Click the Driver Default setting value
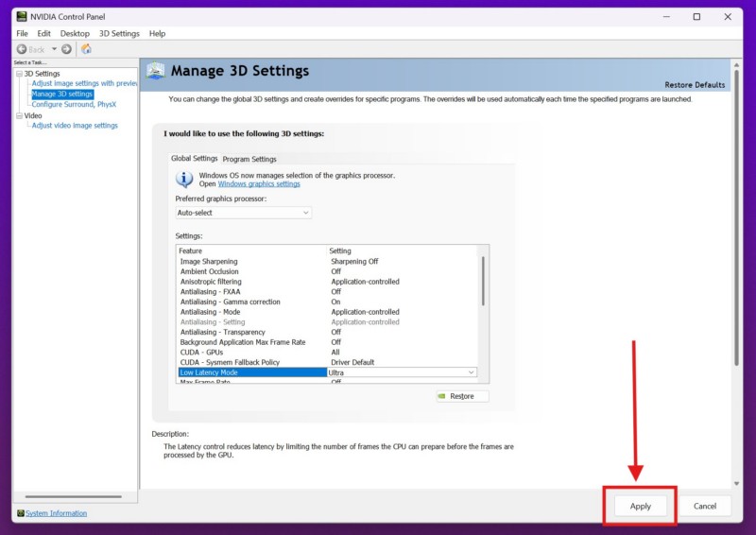The width and height of the screenshot is (756, 535). click(x=352, y=362)
